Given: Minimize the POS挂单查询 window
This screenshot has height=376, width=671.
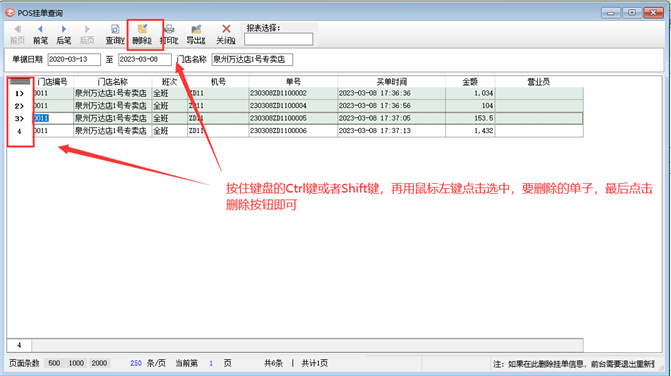Looking at the screenshot, I should coord(611,13).
